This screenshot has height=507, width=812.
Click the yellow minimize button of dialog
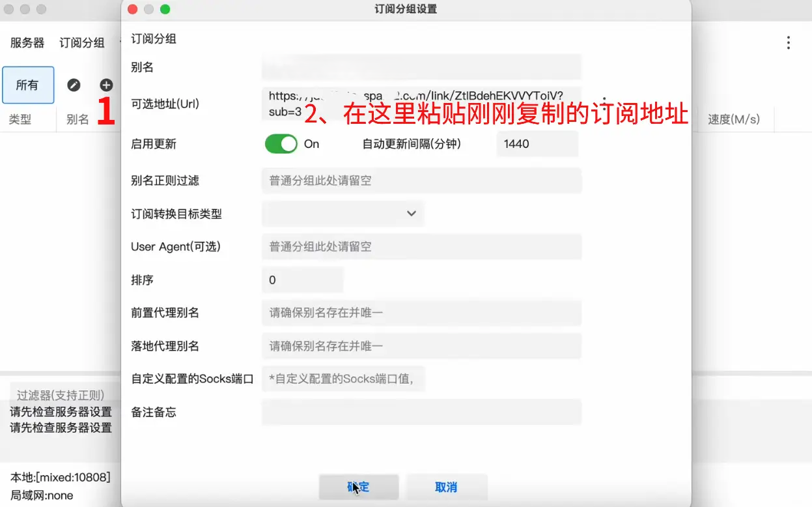[x=148, y=9]
